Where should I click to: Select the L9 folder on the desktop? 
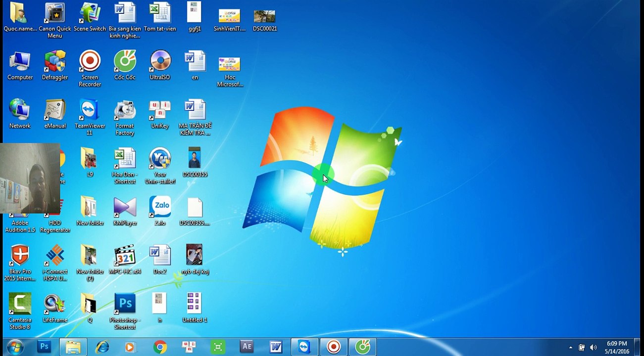click(x=90, y=162)
